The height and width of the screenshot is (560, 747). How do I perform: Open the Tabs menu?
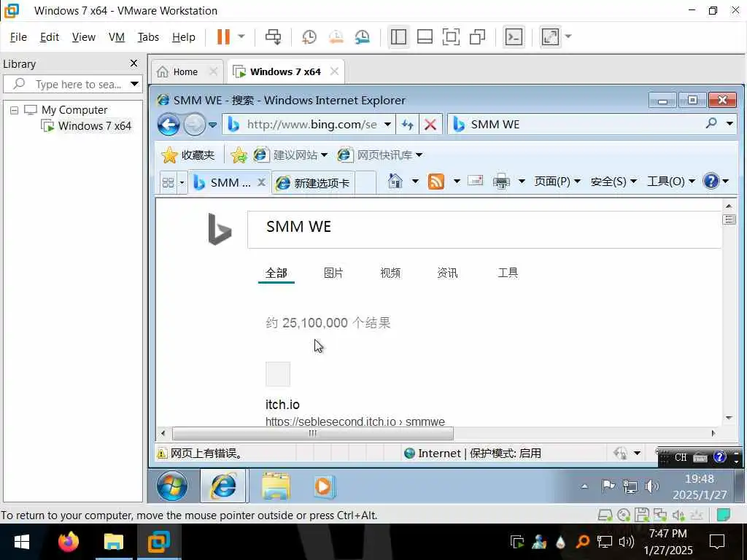pyautogui.click(x=148, y=36)
